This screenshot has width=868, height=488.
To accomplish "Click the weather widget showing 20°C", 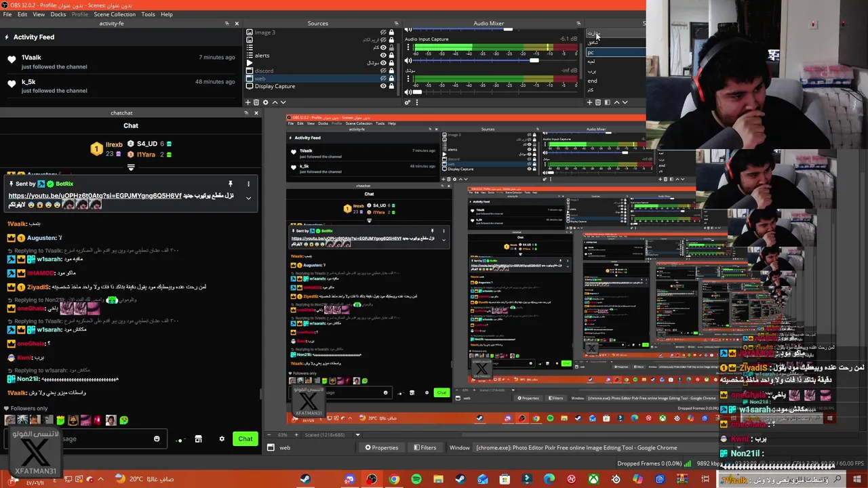I will tap(144, 479).
